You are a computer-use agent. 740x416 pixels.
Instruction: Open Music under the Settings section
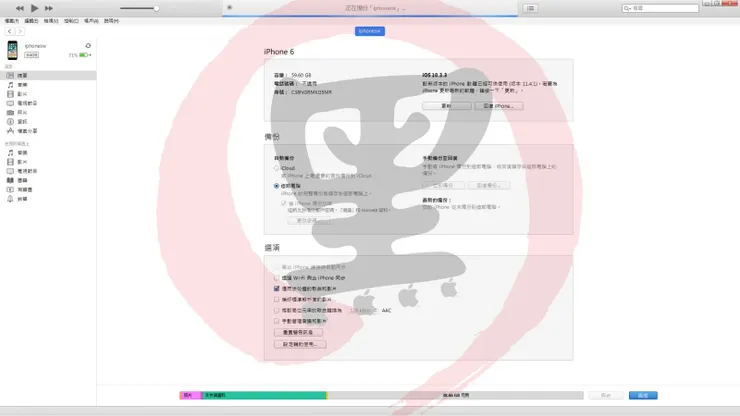pyautogui.click(x=48, y=85)
